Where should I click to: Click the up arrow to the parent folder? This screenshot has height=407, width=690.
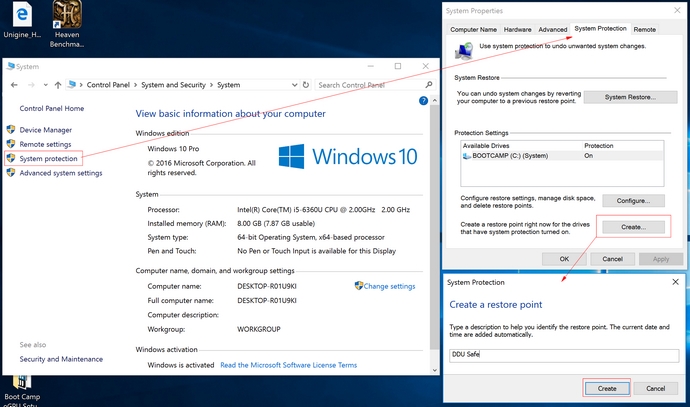pyautogui.click(x=58, y=85)
